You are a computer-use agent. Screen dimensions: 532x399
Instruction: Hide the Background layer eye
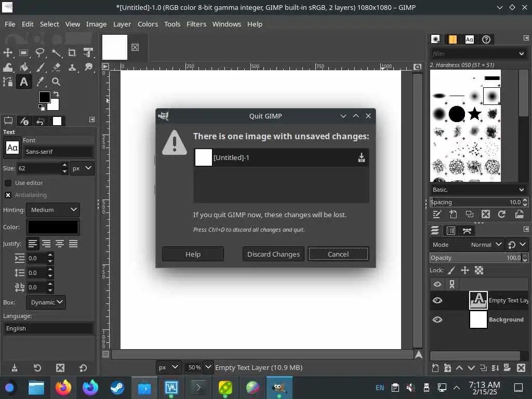point(437,320)
